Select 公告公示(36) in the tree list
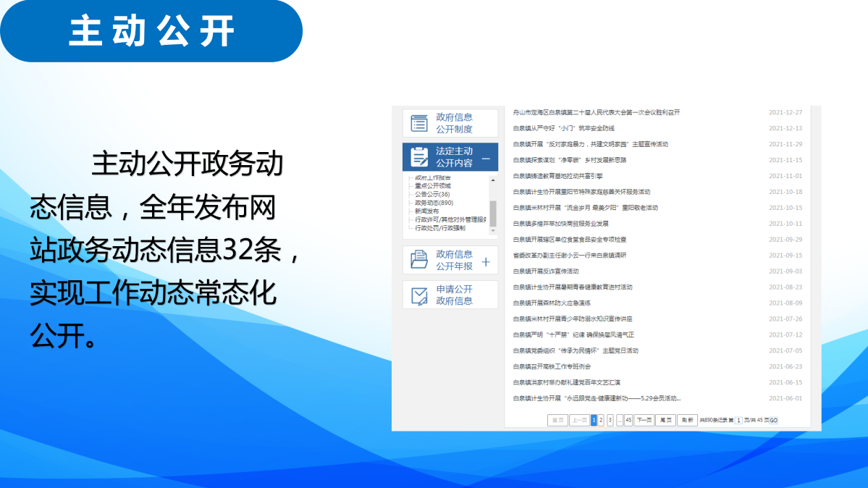Viewport: 868px width, 488px height. (x=433, y=194)
